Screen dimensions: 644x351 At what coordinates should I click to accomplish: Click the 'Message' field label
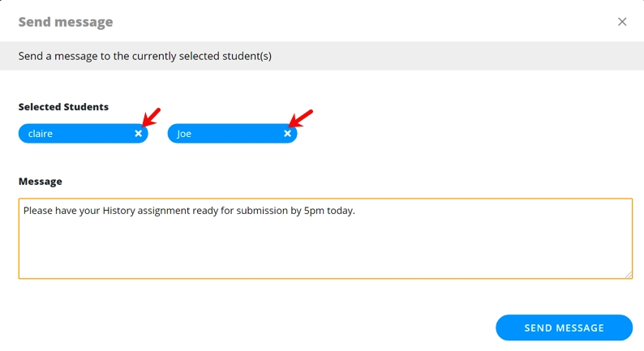pos(41,181)
